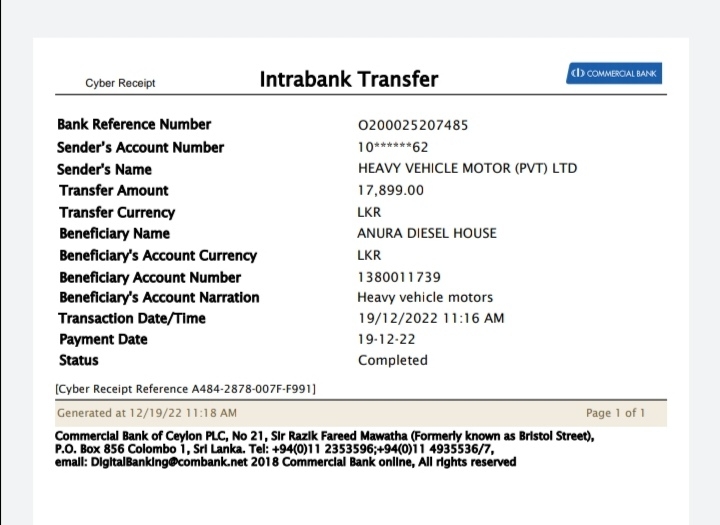Select beneficiary name ANURA DIESEL HOUSE
Screen dimensions: 720x525
point(426,233)
